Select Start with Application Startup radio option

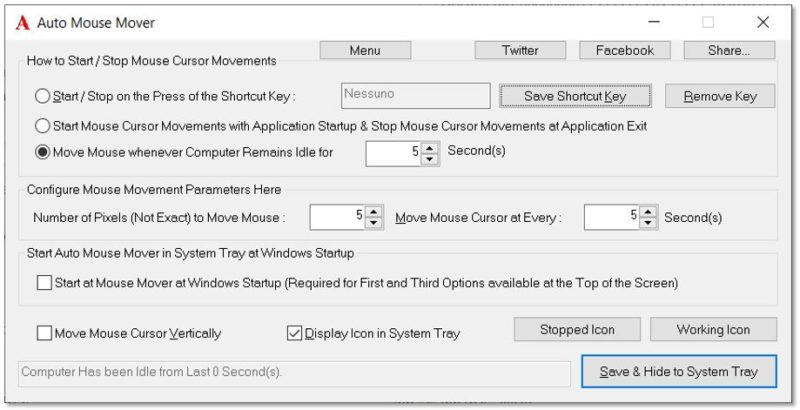[x=42, y=126]
